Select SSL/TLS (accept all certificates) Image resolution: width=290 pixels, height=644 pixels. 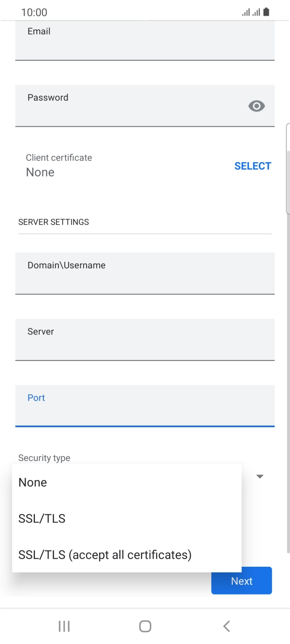[x=104, y=554]
